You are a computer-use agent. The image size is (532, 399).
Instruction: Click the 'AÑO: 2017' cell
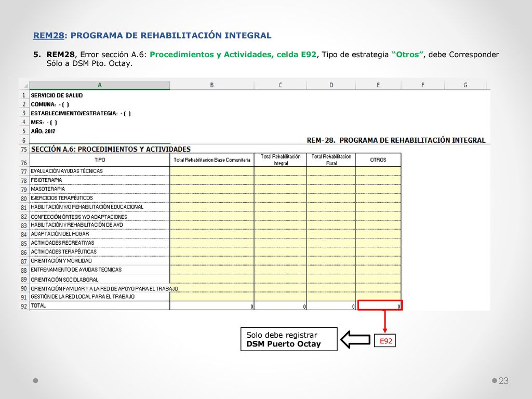[43, 131]
